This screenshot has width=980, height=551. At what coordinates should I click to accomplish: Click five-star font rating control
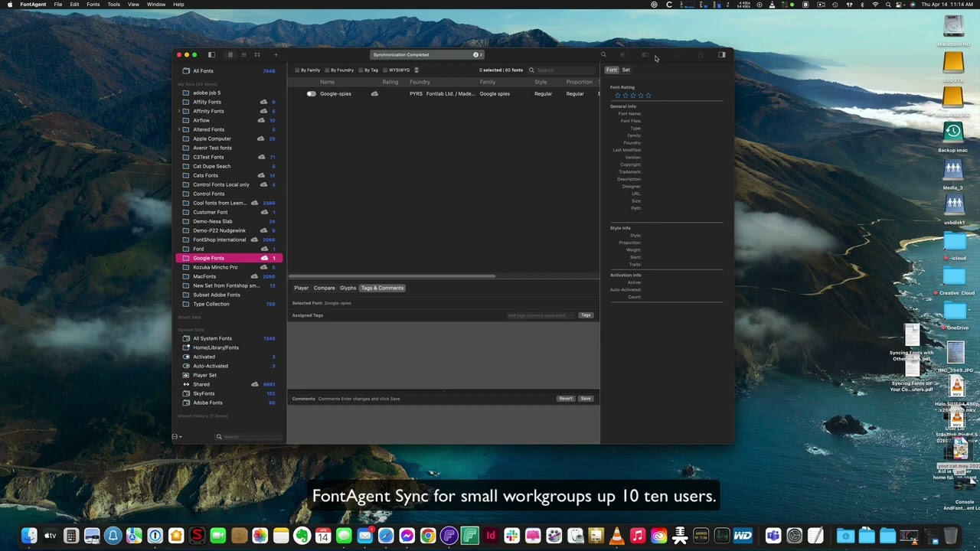632,95
